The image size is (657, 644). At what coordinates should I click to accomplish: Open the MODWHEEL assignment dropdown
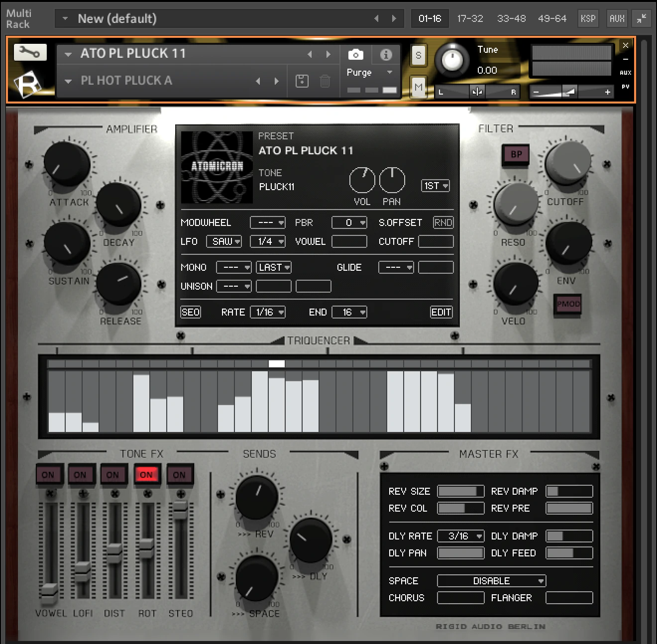[x=267, y=222]
